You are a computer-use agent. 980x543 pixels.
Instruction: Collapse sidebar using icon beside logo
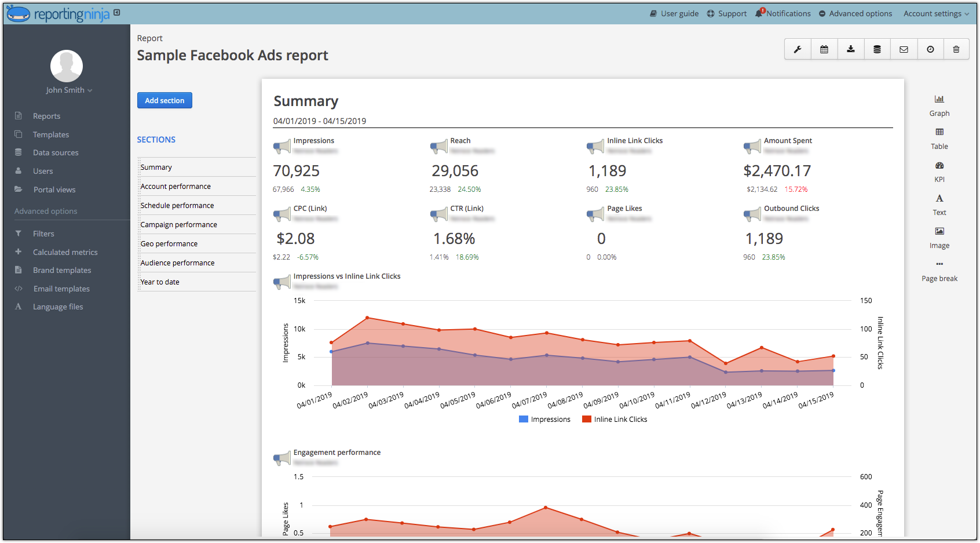pos(117,12)
